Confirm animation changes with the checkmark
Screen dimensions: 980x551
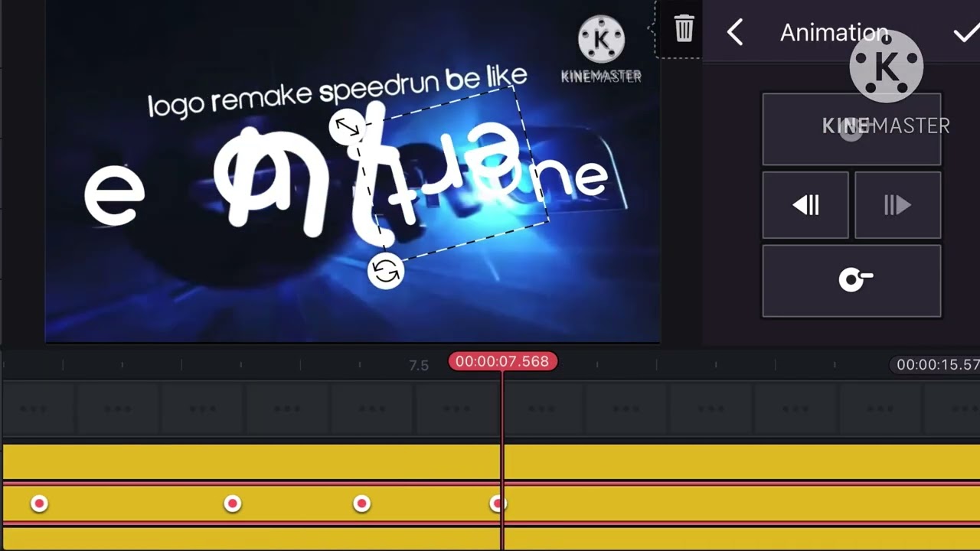(966, 34)
